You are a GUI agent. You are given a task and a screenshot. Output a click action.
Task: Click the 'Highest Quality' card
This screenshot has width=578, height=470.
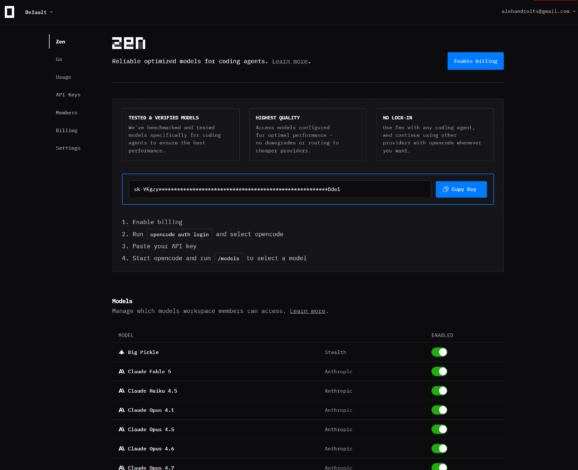pos(308,134)
